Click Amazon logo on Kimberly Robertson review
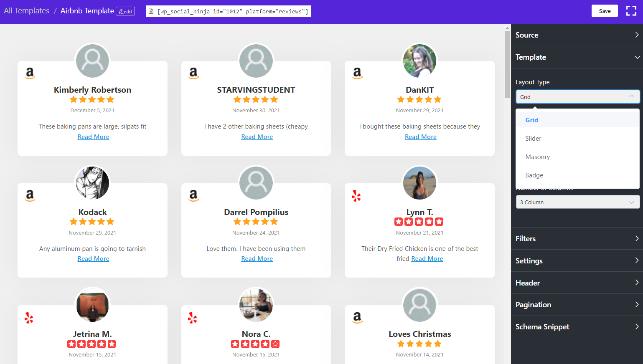This screenshot has height=364, width=643. (30, 73)
